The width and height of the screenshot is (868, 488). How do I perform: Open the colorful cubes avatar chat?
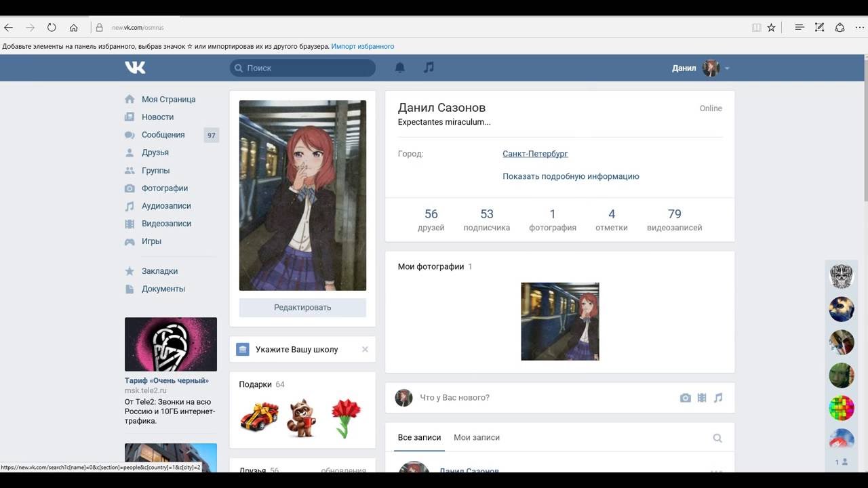[842, 408]
